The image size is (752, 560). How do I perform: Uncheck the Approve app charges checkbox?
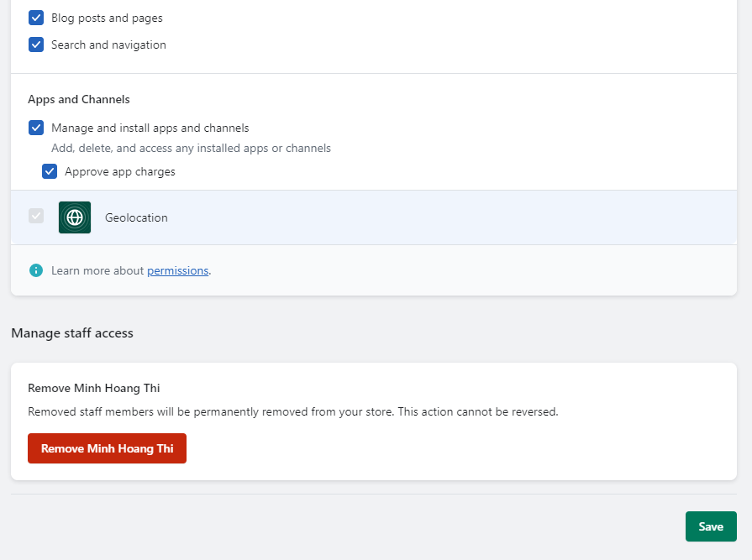50,171
